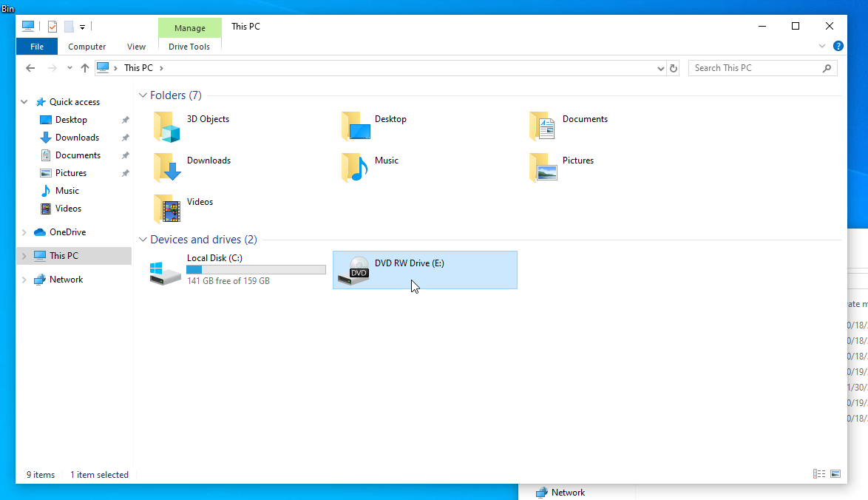This screenshot has height=500, width=868.
Task: Open the Videos folder in main pane
Action: coord(167,209)
